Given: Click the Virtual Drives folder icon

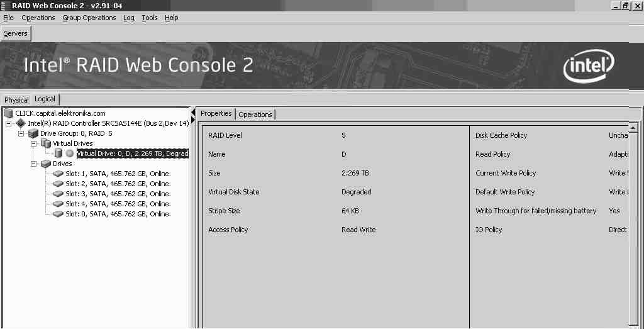Looking at the screenshot, I should point(46,143).
